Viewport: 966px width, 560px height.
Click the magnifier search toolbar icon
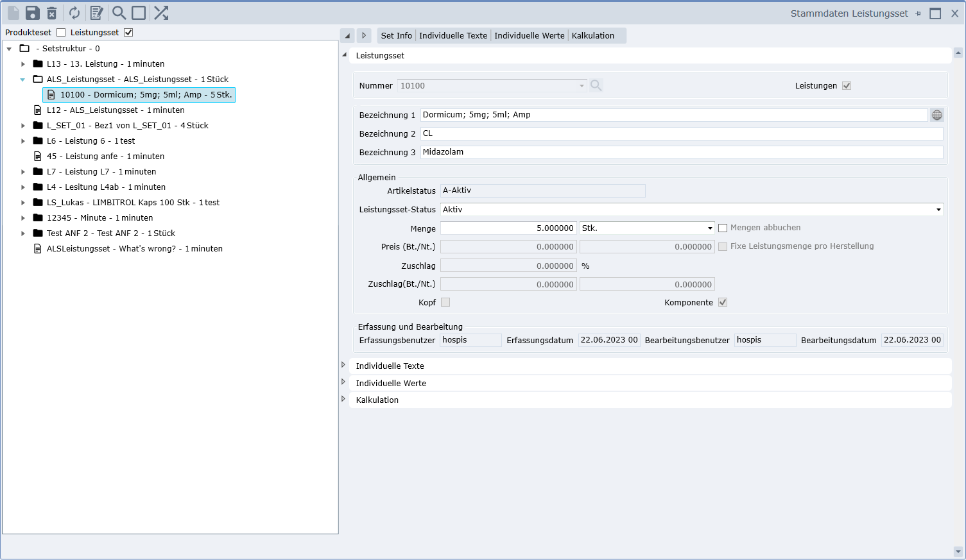119,13
